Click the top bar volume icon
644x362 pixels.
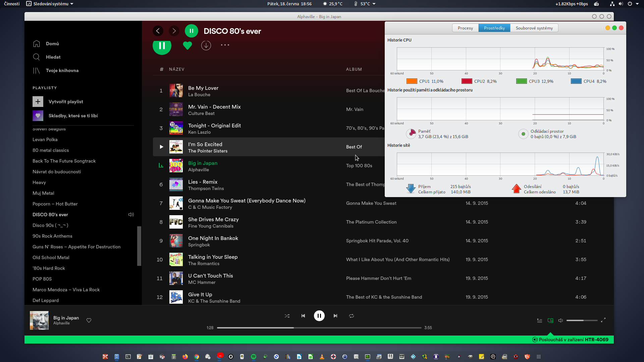(621, 4)
